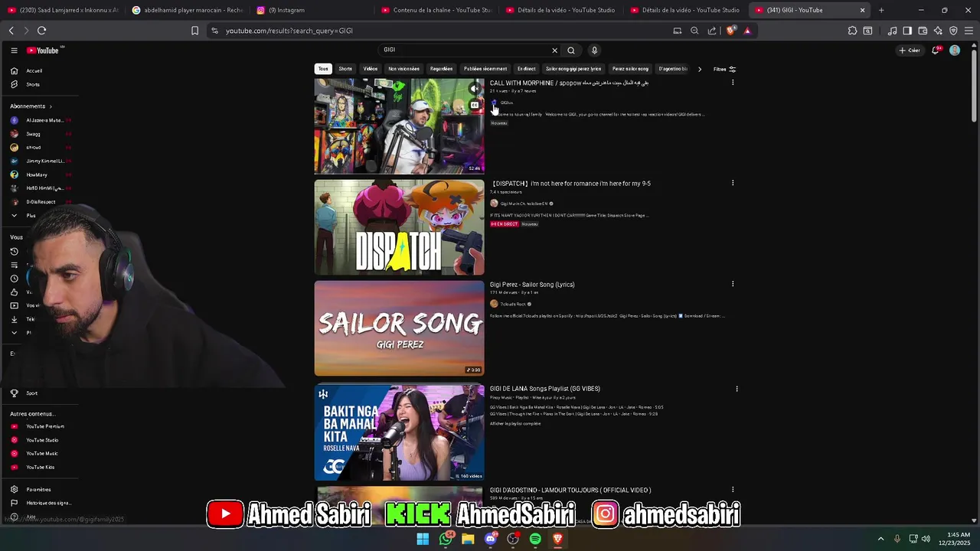Open more options for Sailor Song video
Screen dimensions: 980x551
(x=733, y=284)
